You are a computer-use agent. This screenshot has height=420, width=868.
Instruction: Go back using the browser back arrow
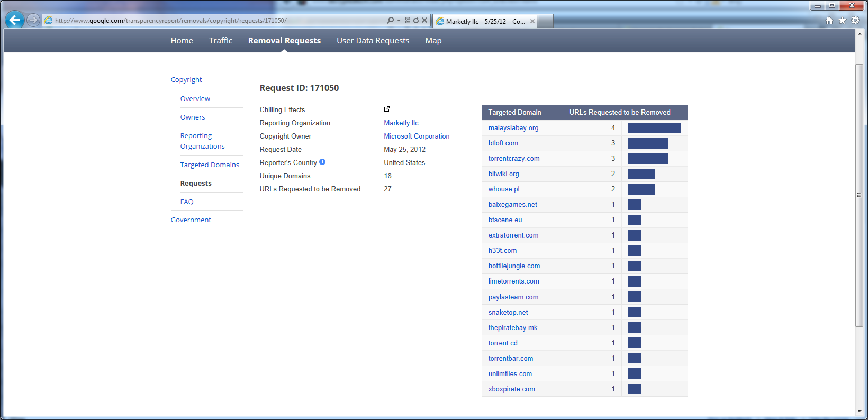(x=15, y=20)
